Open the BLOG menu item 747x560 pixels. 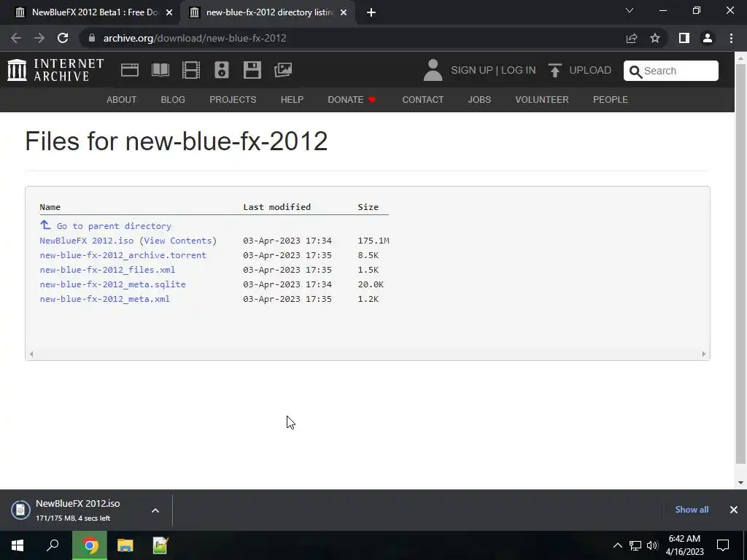point(173,99)
